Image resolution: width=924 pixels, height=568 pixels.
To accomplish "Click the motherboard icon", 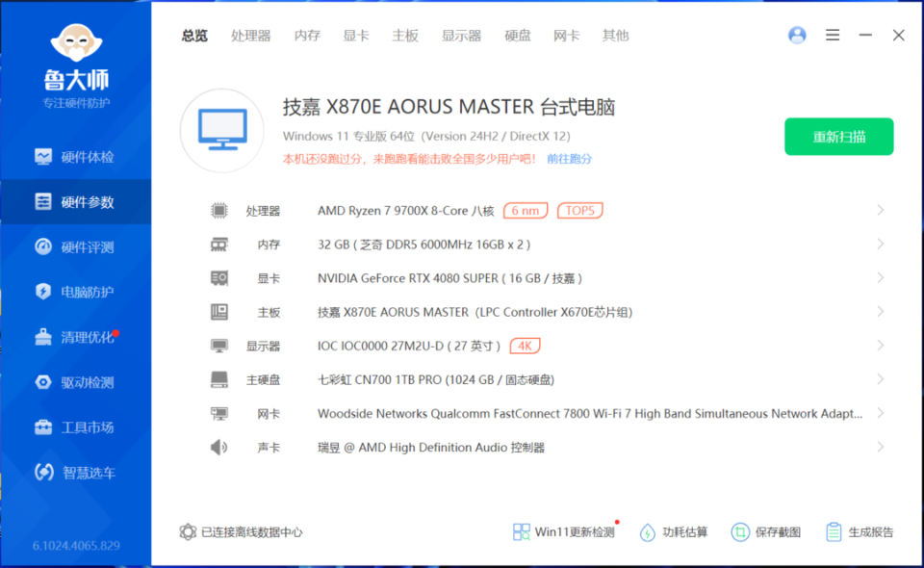I will 219,312.
